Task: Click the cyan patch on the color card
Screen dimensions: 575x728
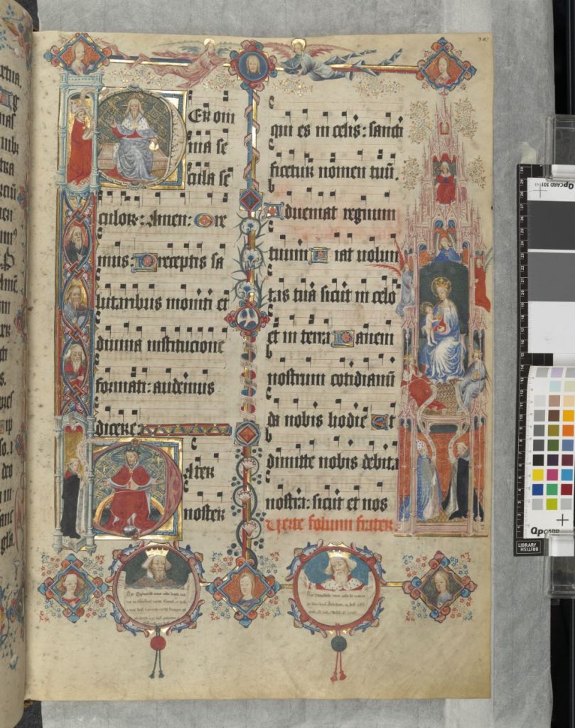Action: point(567,476)
